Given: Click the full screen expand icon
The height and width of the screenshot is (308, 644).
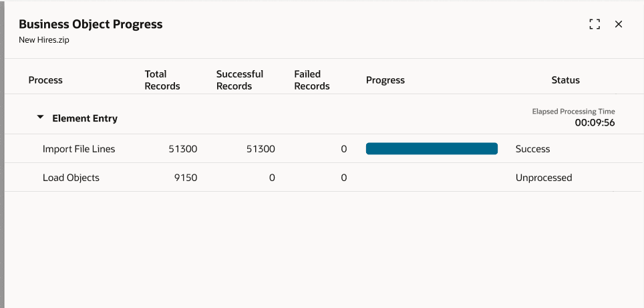Looking at the screenshot, I should (x=595, y=24).
